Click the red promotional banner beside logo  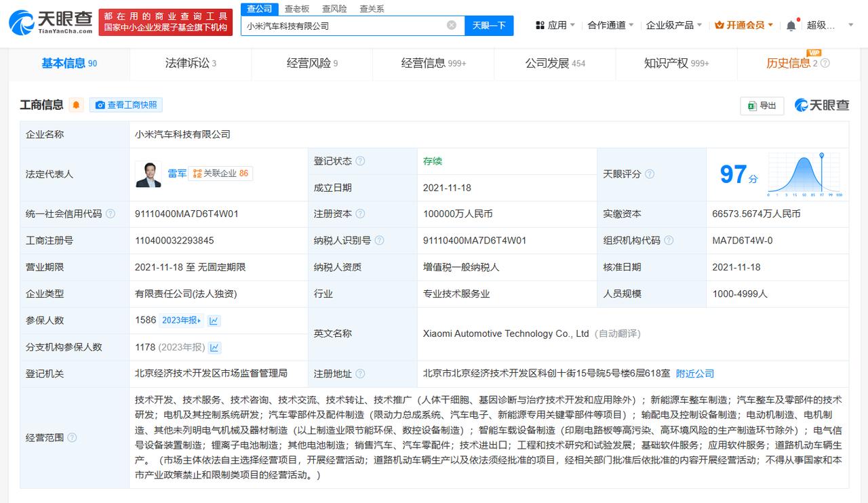tap(165, 22)
